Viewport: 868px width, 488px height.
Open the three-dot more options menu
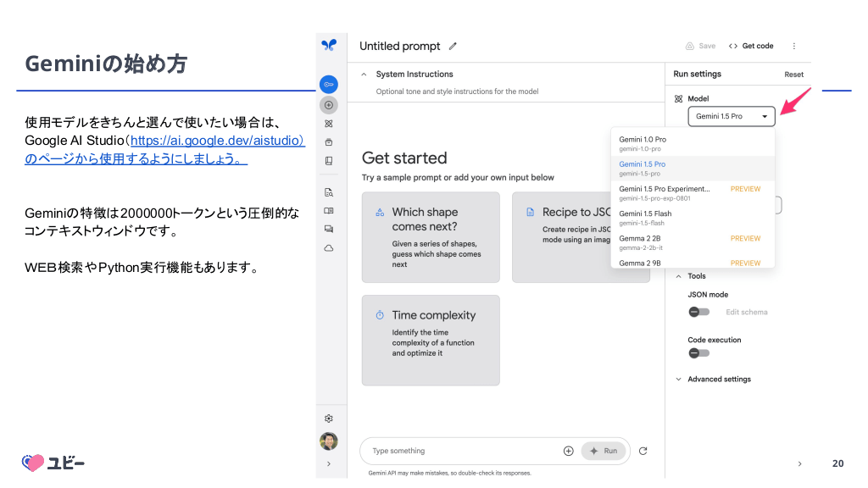click(x=793, y=46)
